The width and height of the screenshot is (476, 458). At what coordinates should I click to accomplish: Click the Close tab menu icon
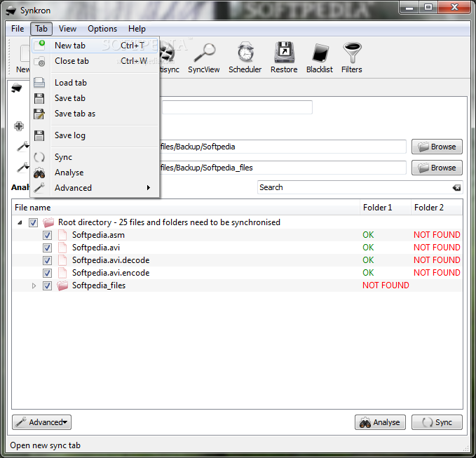[39, 61]
